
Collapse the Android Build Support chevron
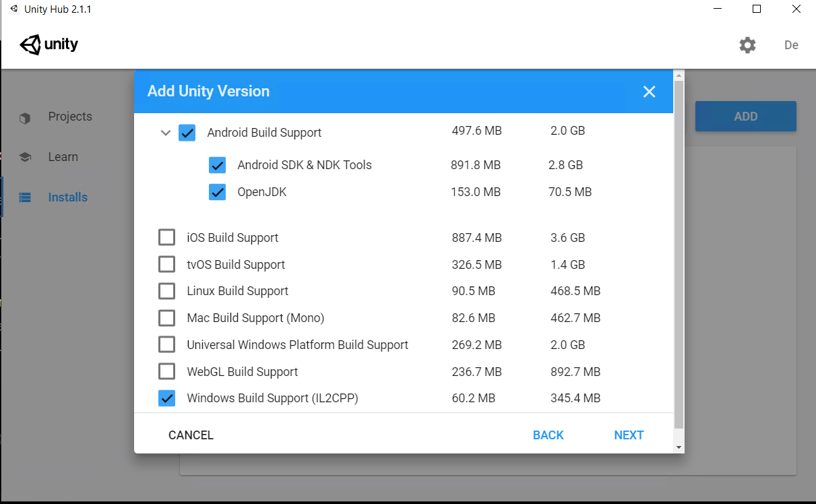[166, 133]
